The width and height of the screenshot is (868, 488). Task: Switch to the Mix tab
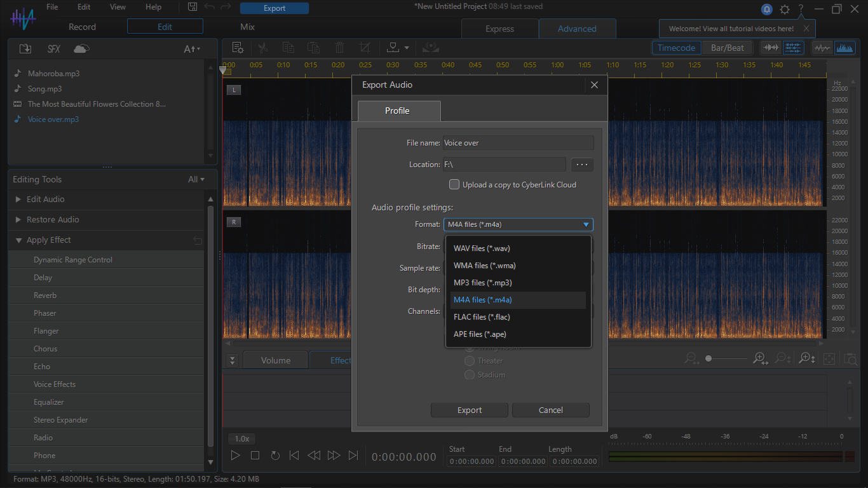(247, 27)
